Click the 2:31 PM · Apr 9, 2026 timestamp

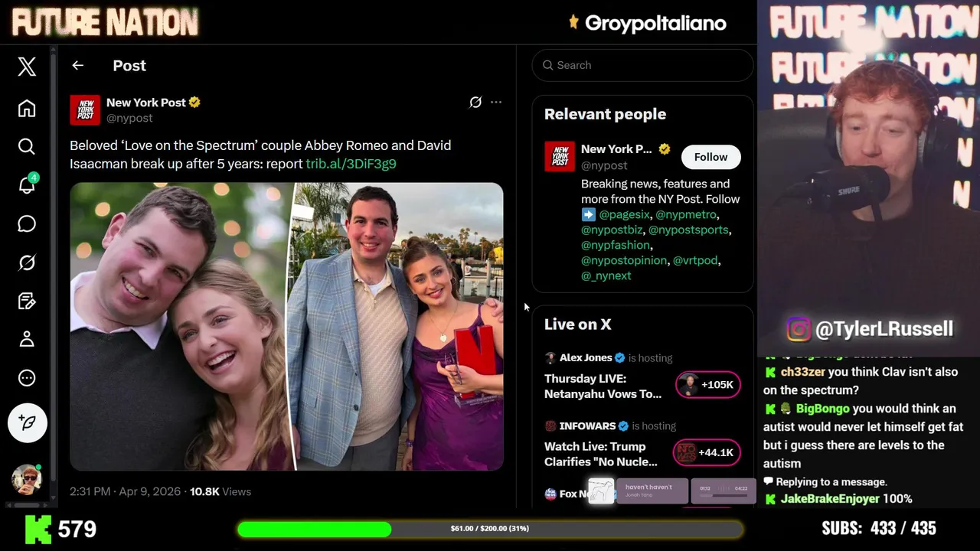click(125, 491)
